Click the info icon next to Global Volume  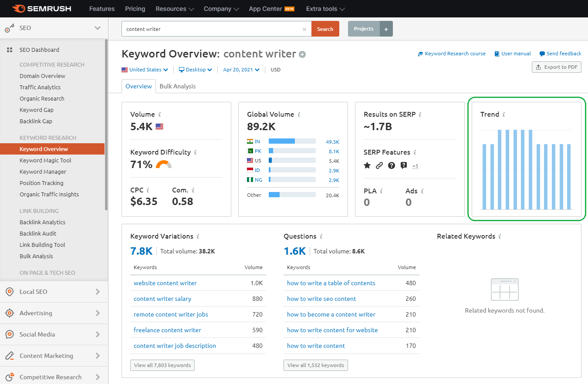(299, 115)
